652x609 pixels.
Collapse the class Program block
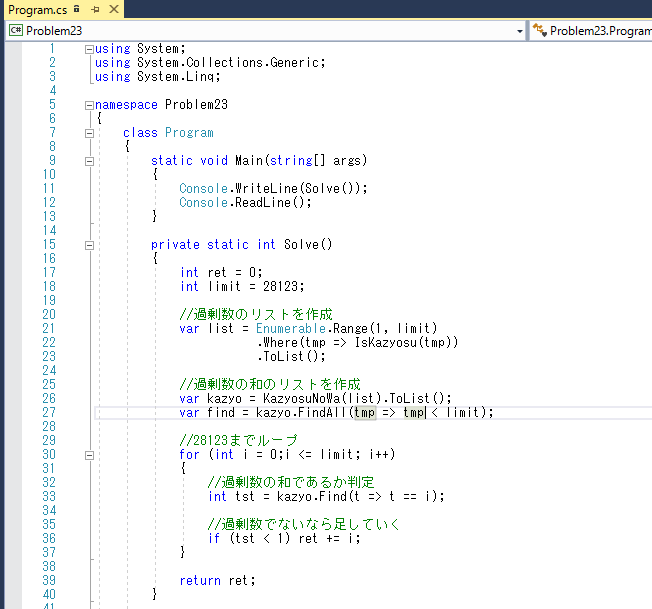point(89,133)
